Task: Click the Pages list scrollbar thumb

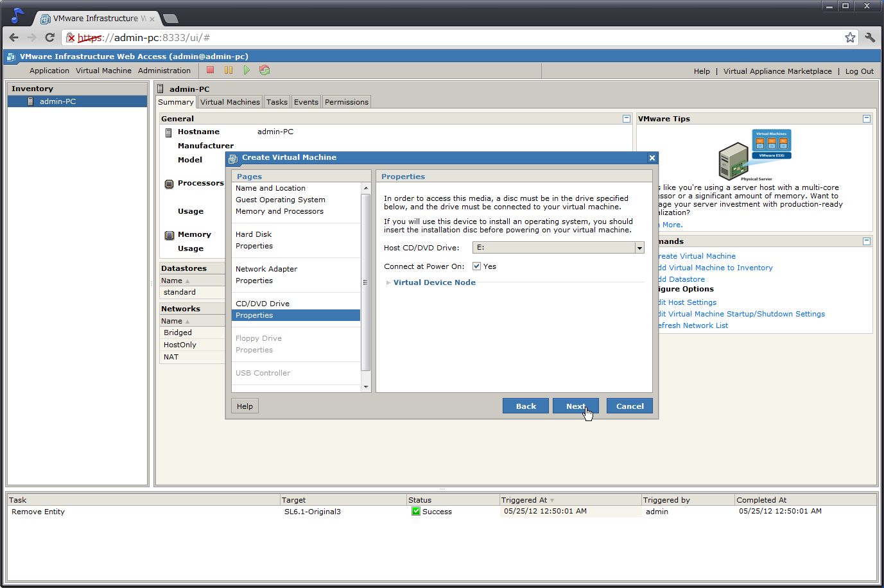Action: (x=366, y=282)
